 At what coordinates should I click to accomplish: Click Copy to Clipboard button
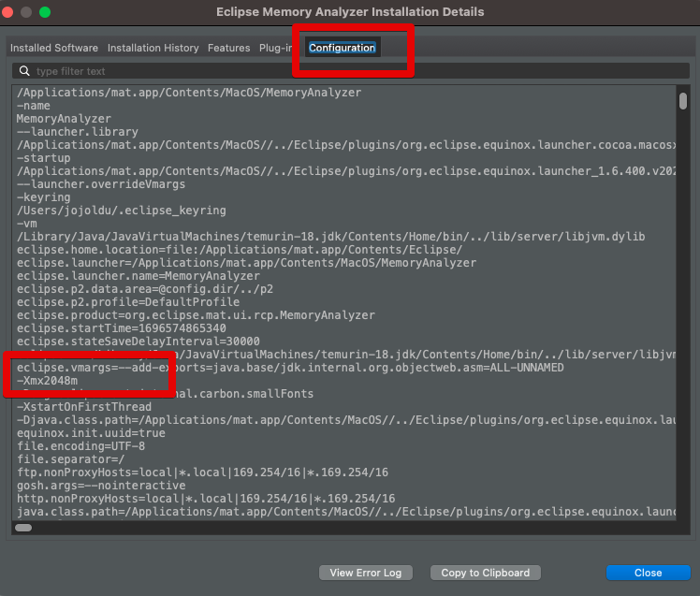(x=486, y=573)
